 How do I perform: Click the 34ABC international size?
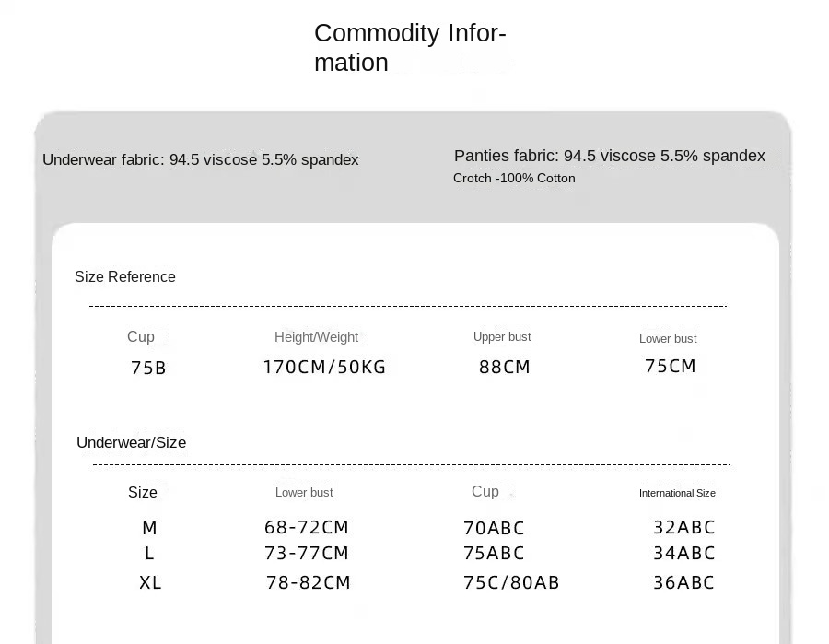[x=683, y=554]
